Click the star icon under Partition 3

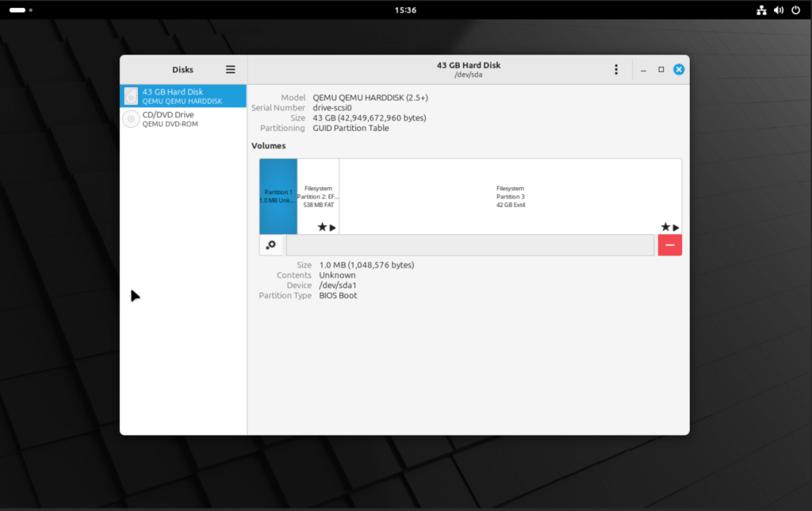pos(665,226)
